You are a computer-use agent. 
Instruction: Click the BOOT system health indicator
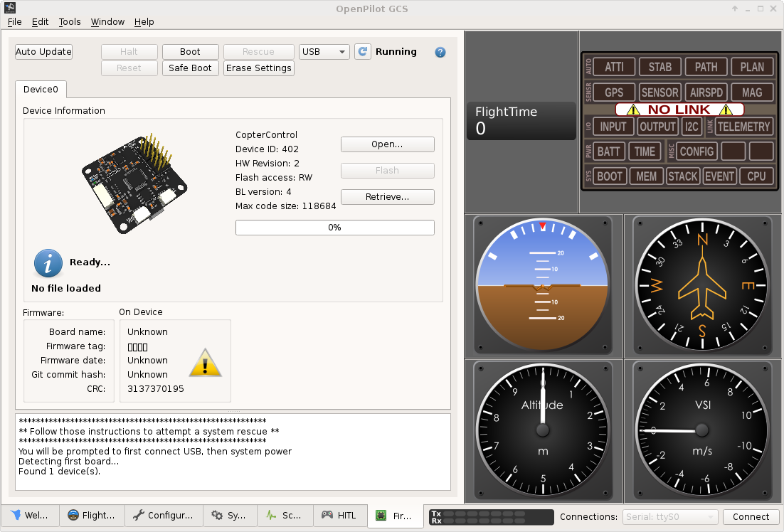610,176
